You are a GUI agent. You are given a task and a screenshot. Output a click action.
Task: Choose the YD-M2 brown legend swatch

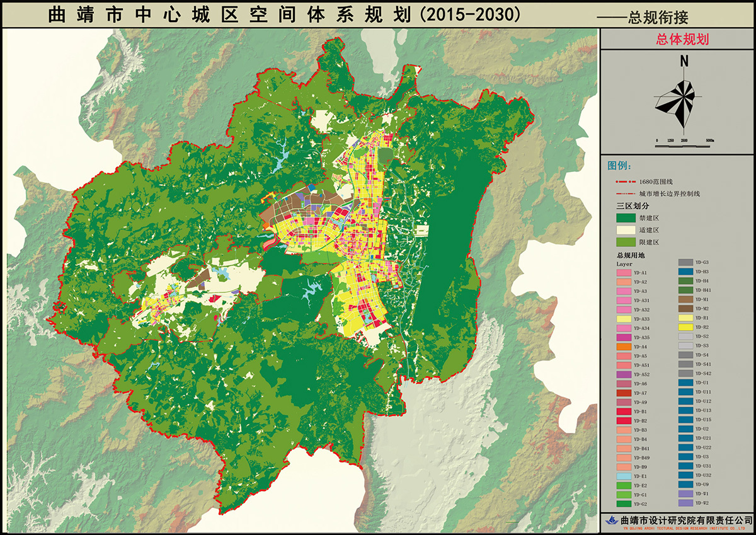coord(686,309)
